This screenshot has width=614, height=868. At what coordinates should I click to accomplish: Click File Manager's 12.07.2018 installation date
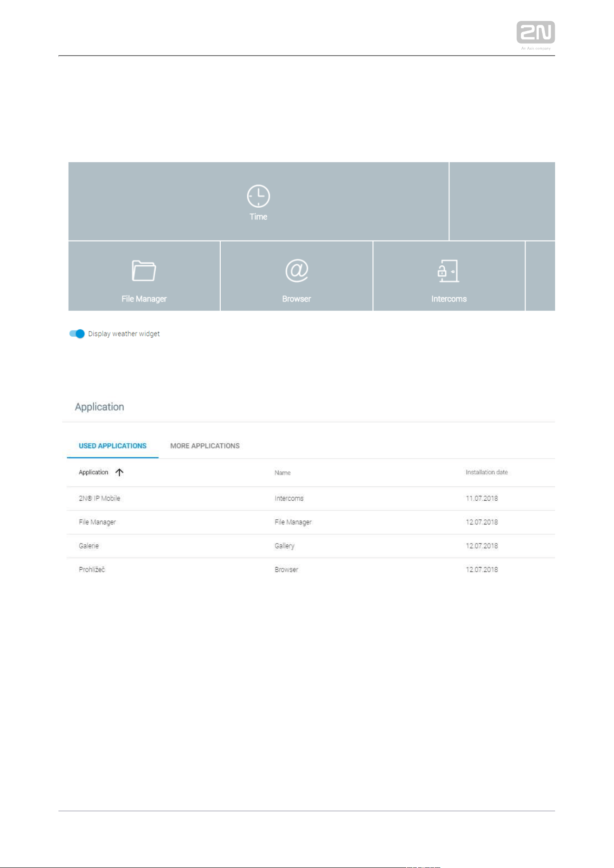point(482,522)
